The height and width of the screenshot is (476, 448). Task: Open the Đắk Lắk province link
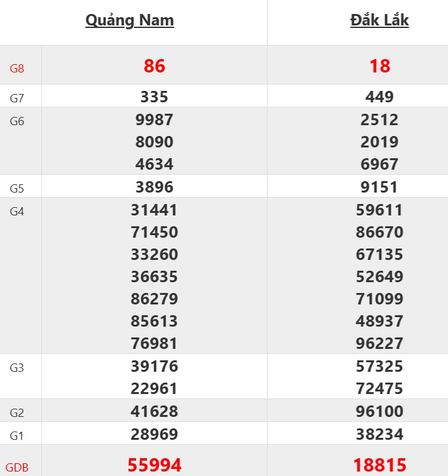click(379, 20)
